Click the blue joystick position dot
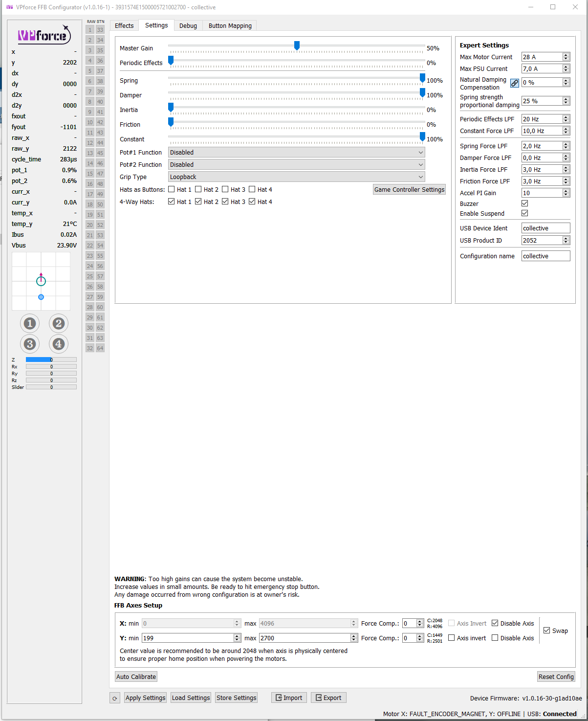588x721 pixels. click(41, 297)
